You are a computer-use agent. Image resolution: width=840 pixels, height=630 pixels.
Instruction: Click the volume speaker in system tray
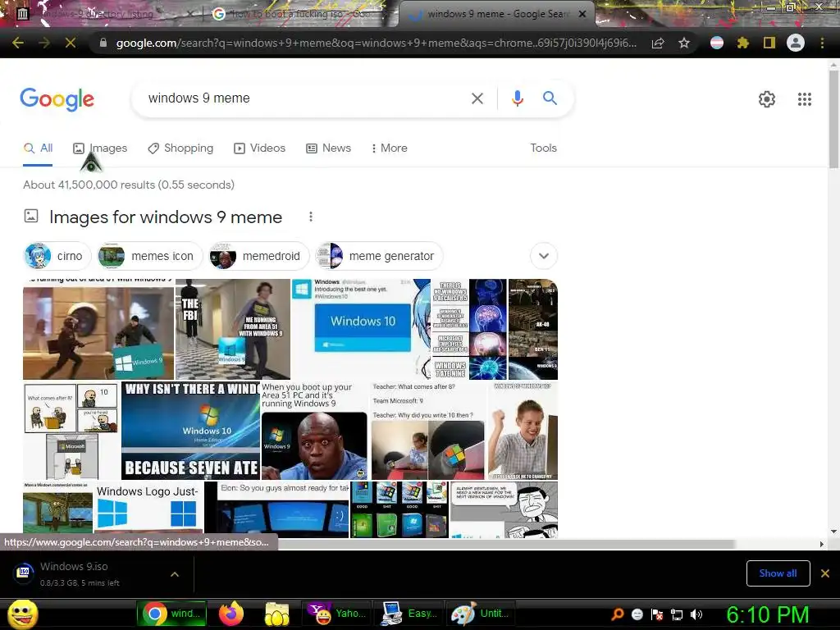pyautogui.click(x=696, y=614)
